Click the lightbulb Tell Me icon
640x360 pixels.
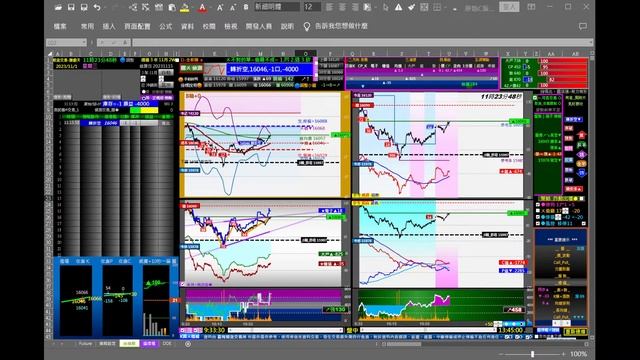[307, 27]
